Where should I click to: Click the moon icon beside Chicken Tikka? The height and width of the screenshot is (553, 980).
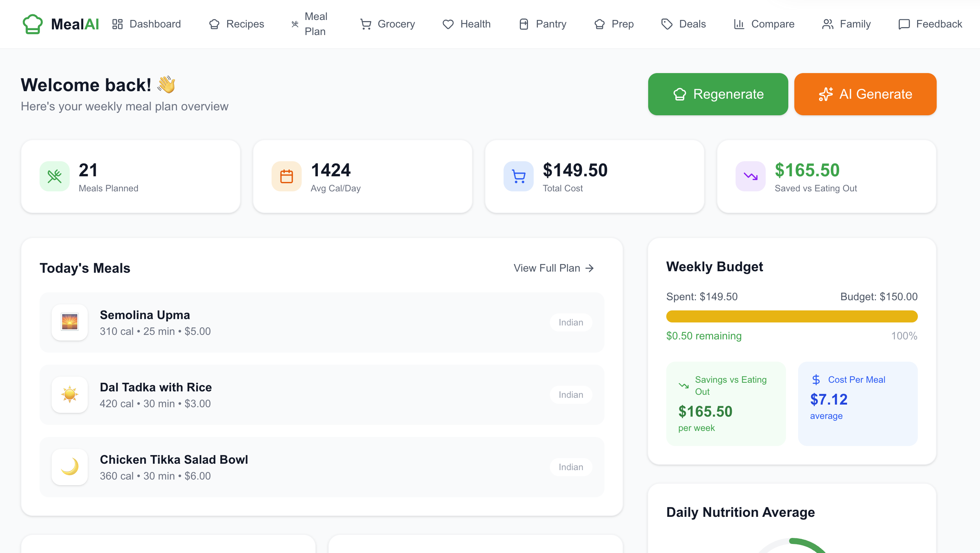coord(70,467)
